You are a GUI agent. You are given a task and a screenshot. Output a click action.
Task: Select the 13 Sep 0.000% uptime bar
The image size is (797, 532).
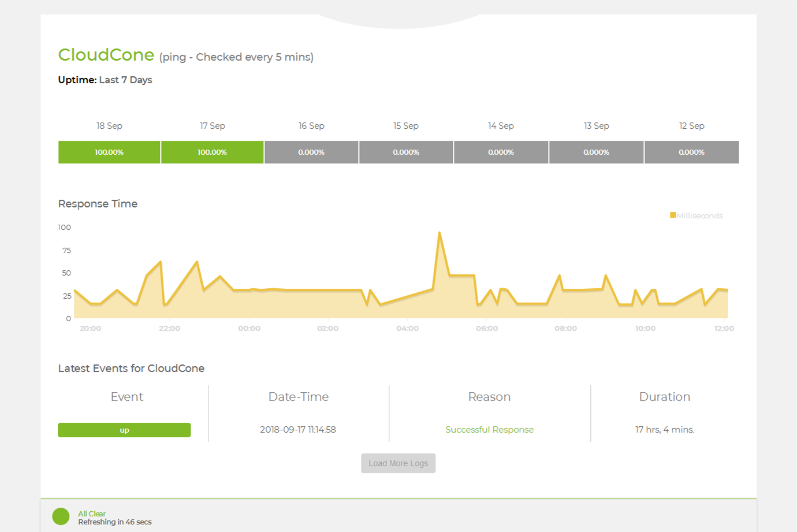(596, 152)
